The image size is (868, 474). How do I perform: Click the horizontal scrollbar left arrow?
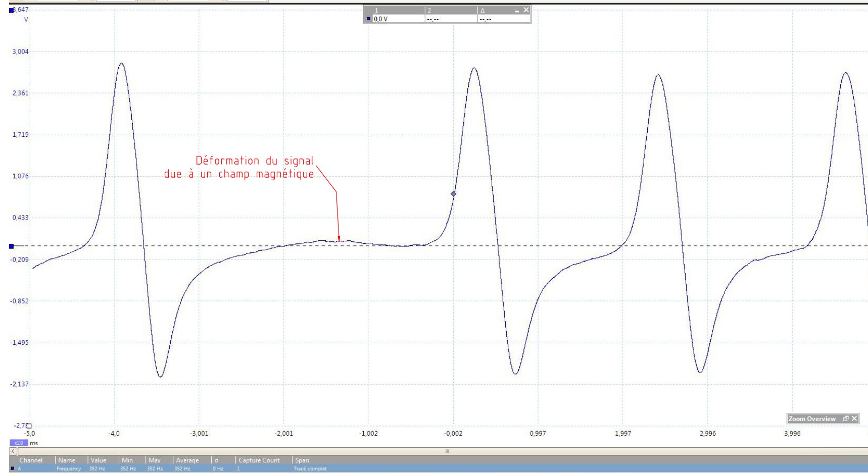coord(13,451)
